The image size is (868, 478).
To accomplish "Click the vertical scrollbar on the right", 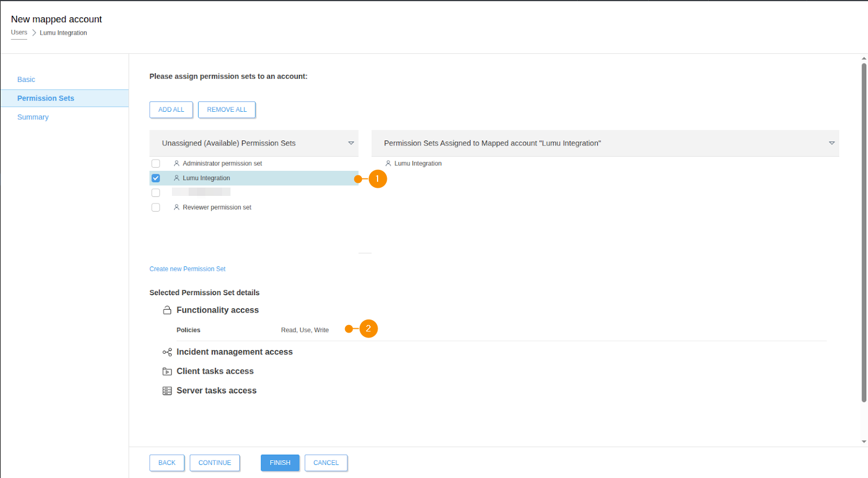I will (x=864, y=233).
